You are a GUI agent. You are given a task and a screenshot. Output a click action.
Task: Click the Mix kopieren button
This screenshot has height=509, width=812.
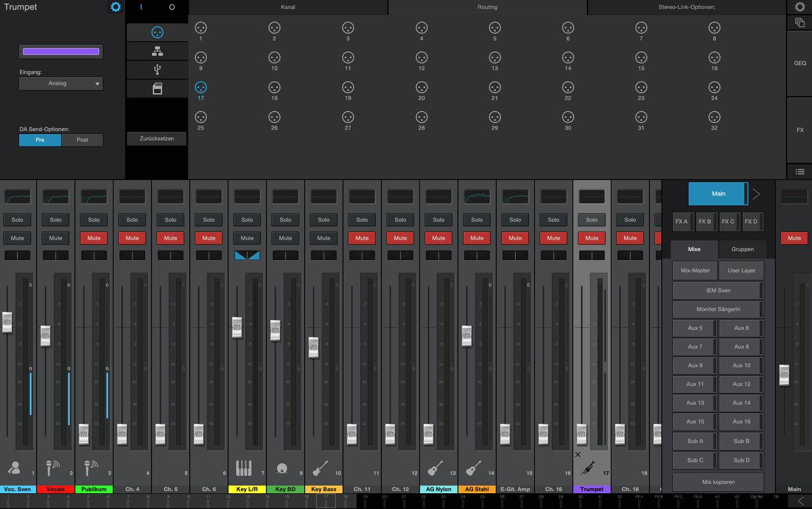click(x=718, y=482)
